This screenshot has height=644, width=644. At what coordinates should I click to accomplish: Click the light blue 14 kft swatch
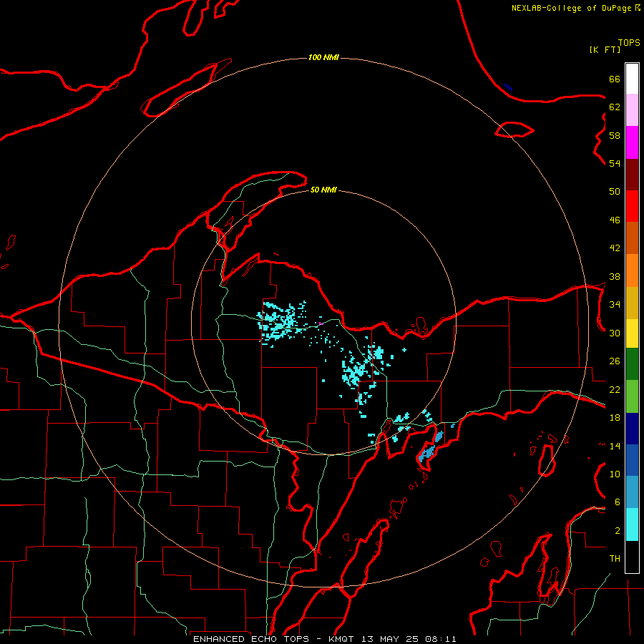coord(632,492)
